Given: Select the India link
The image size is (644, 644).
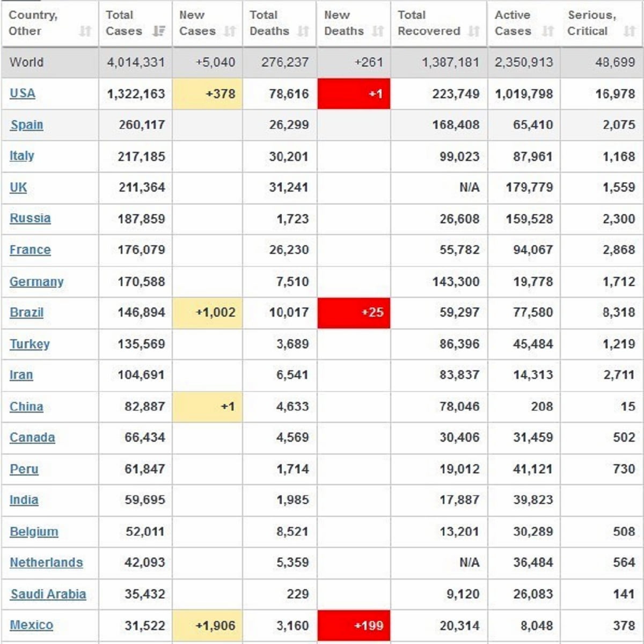Looking at the screenshot, I should [x=24, y=500].
